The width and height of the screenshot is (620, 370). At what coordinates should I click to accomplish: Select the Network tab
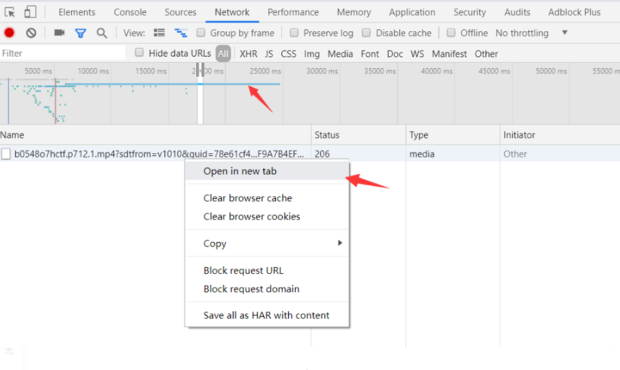[x=232, y=12]
